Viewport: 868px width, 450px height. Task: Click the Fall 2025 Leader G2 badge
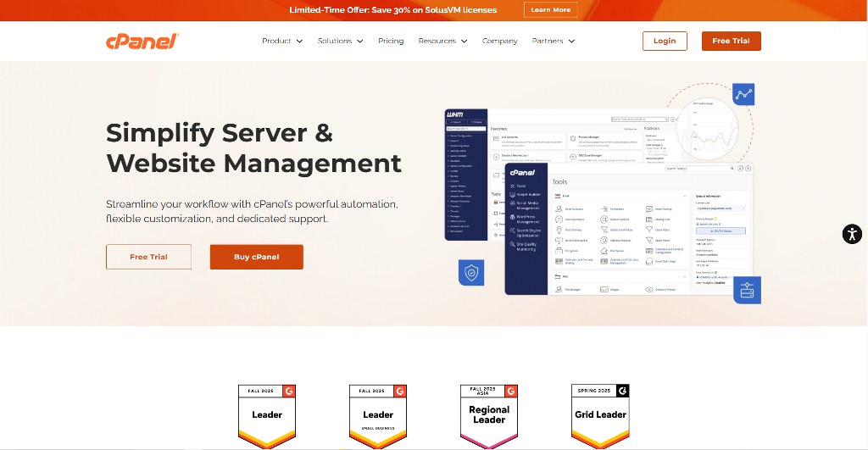click(267, 416)
